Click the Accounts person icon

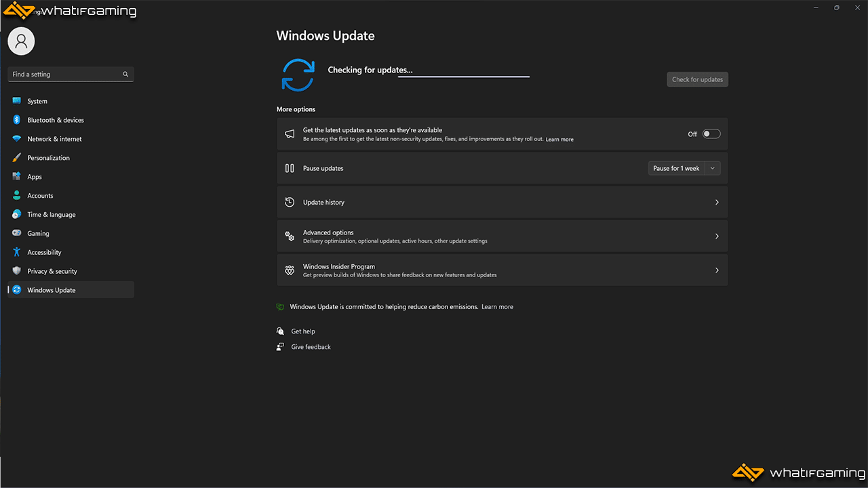click(16, 196)
